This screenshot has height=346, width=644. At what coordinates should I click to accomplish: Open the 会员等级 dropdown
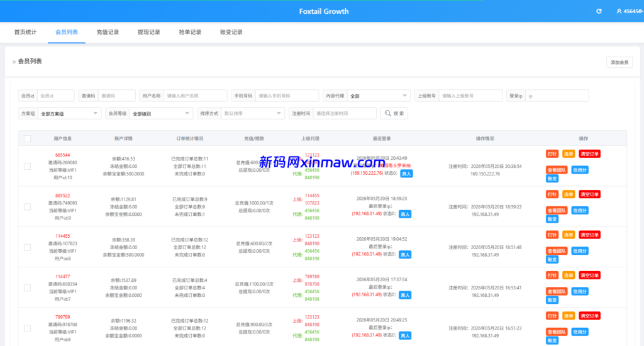pos(161,113)
